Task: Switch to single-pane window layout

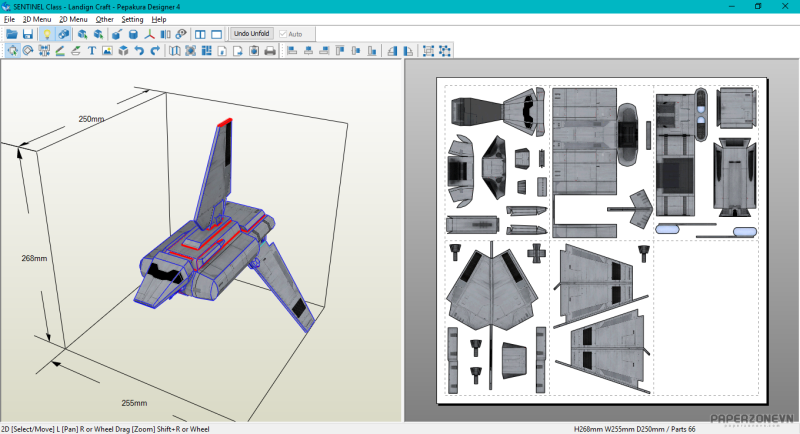Action: pyautogui.click(x=216, y=34)
